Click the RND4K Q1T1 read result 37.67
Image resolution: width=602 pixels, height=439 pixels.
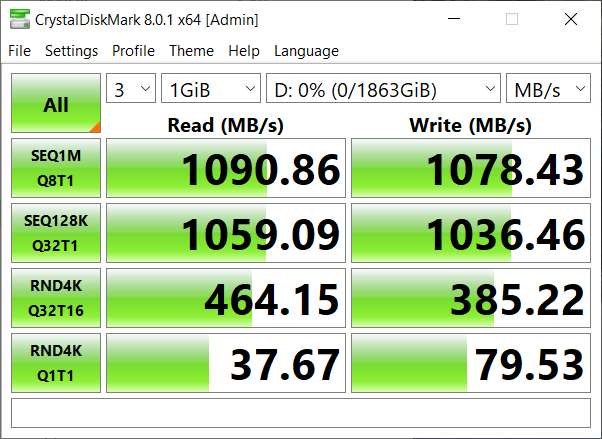coord(226,363)
